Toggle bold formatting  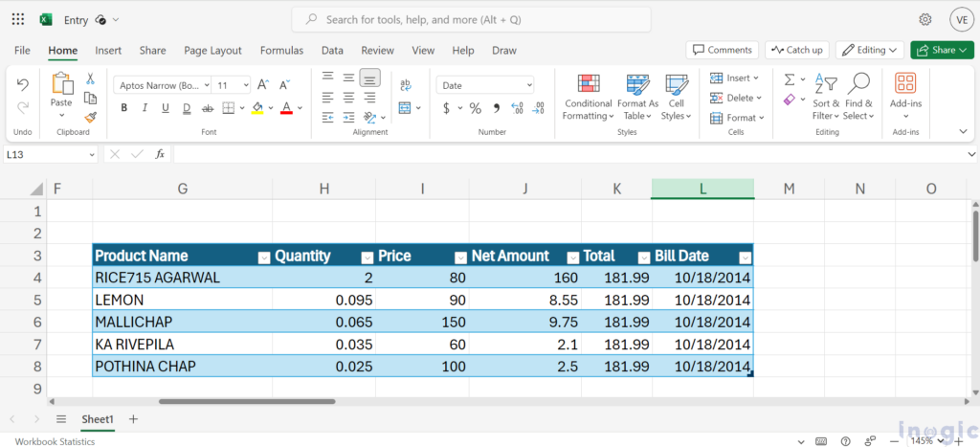(123, 108)
